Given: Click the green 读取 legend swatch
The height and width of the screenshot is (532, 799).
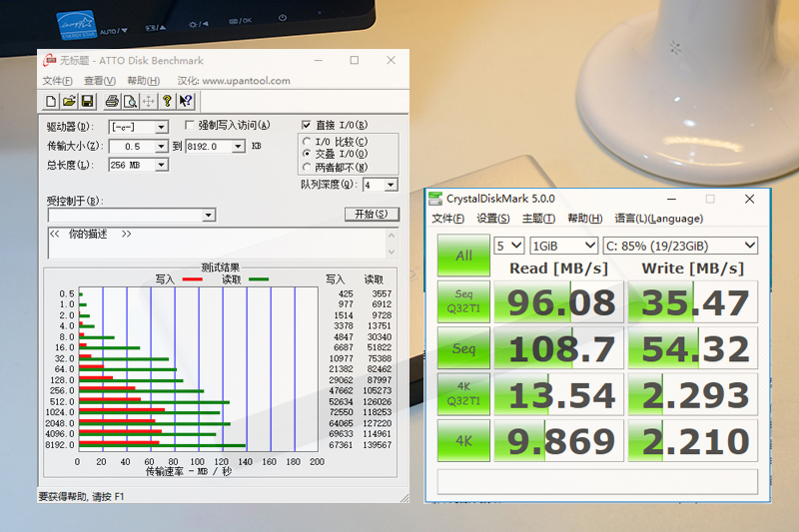Looking at the screenshot, I should 259,279.
